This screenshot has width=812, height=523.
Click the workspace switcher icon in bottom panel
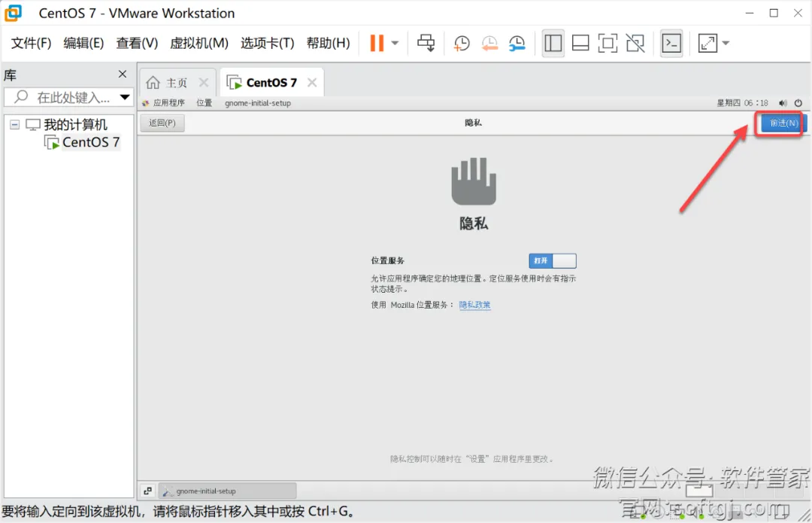tap(147, 491)
